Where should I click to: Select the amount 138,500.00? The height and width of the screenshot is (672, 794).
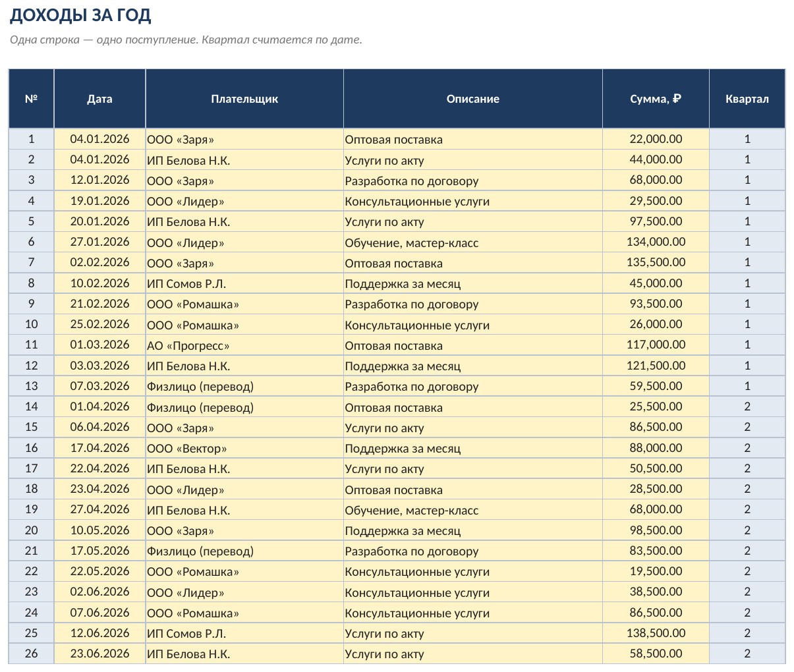click(656, 633)
